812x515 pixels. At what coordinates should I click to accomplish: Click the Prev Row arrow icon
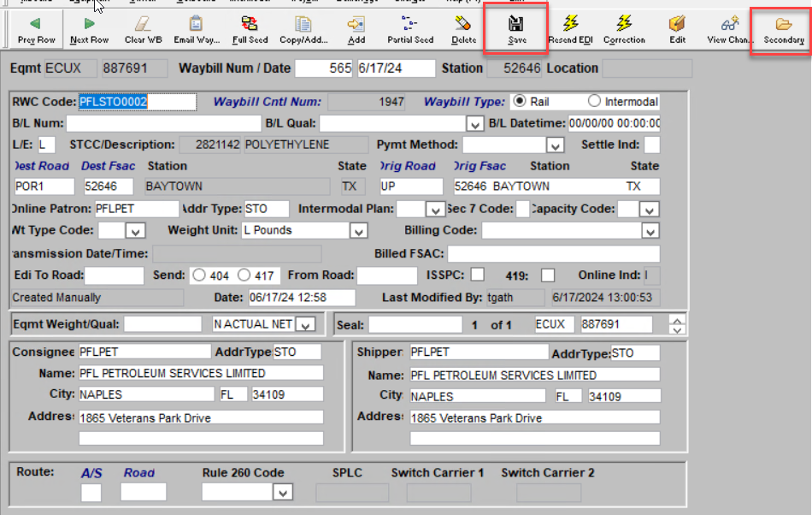(36, 24)
